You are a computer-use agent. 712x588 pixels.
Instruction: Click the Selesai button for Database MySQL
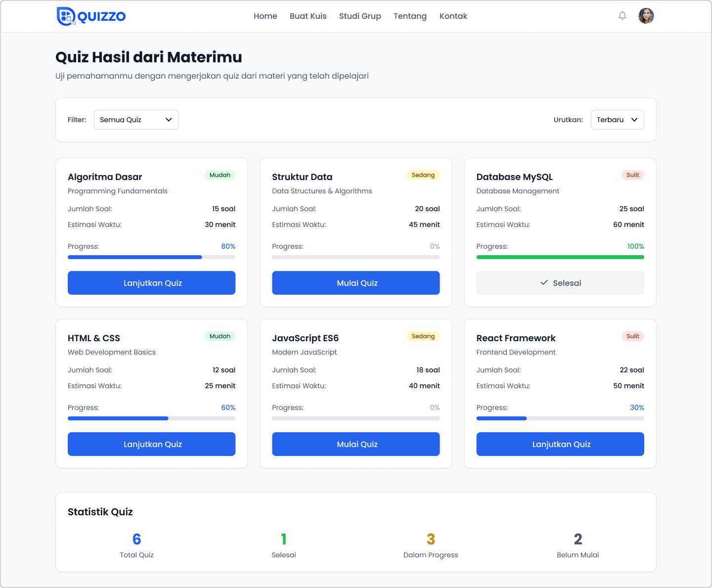click(560, 283)
